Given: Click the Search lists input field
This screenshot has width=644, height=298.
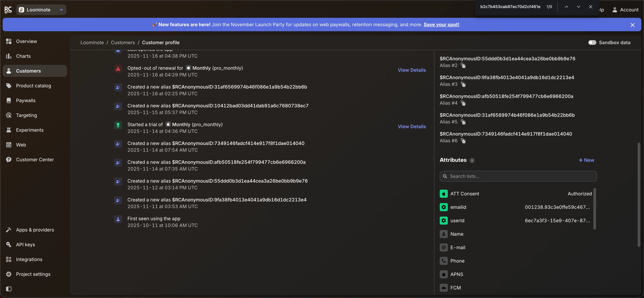Looking at the screenshot, I should point(518,176).
